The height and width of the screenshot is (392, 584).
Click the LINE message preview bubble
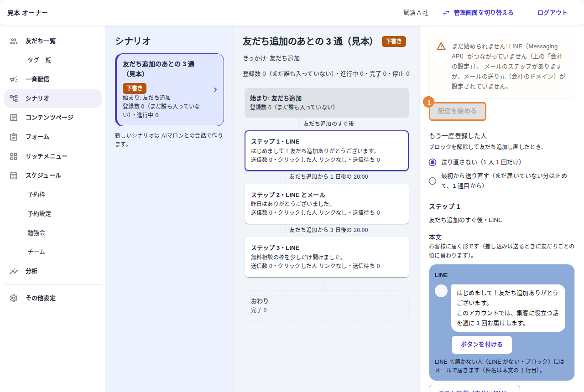coord(508,308)
